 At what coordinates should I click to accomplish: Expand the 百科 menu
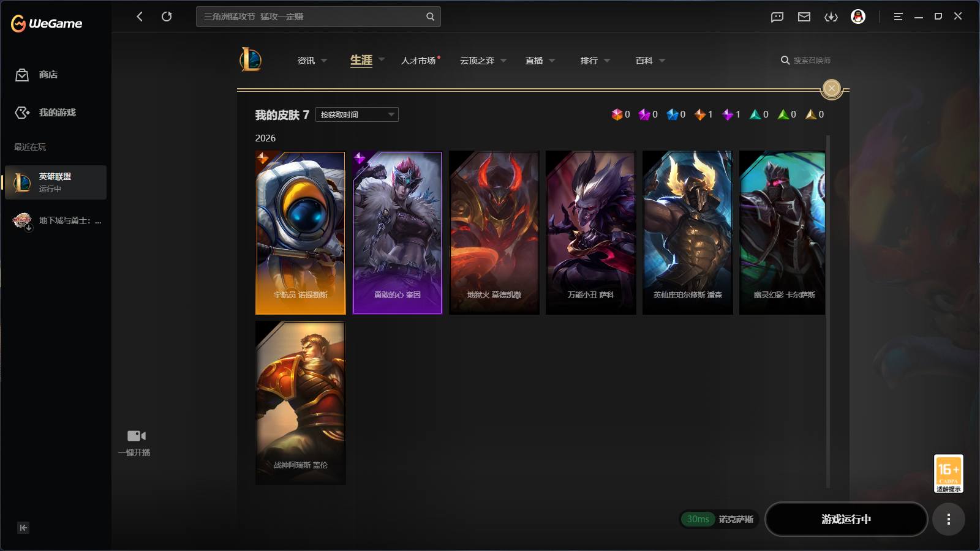(x=650, y=61)
